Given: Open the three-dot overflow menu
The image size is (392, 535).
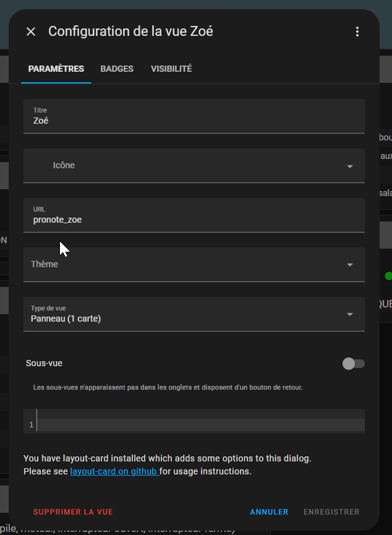Looking at the screenshot, I should 357,32.
